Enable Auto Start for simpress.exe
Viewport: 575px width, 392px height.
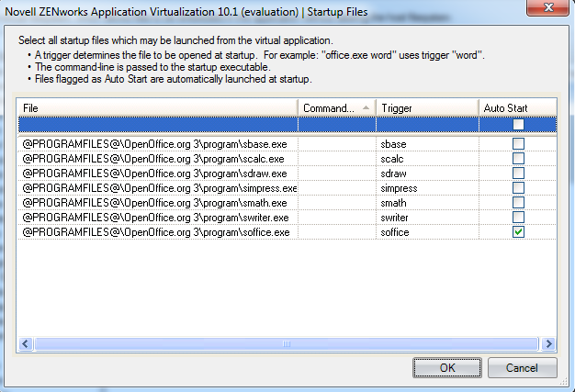coord(518,187)
